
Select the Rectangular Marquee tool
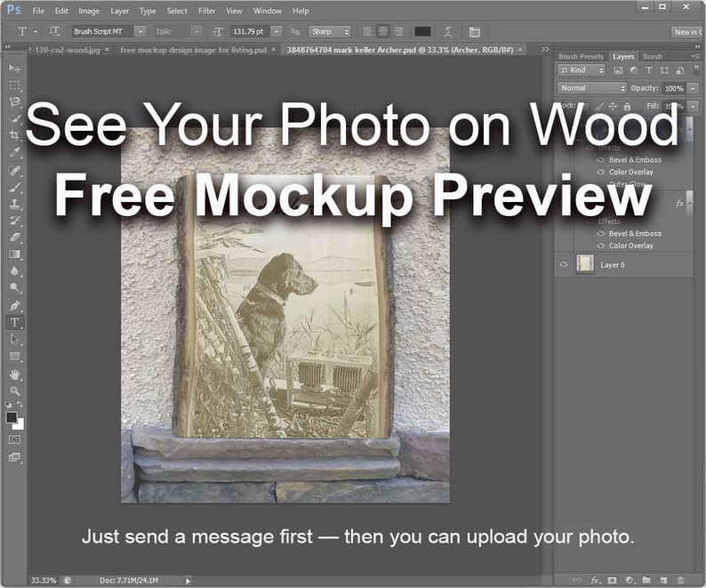click(x=14, y=85)
